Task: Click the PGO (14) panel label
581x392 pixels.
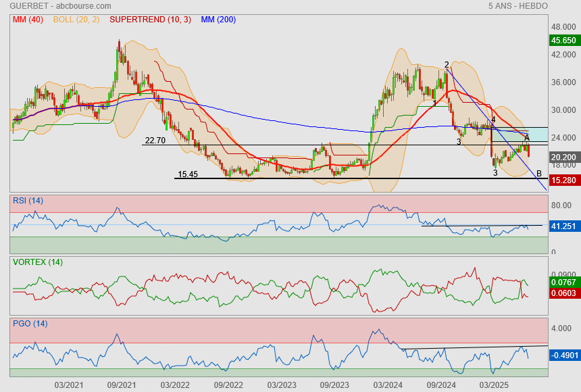Action: coord(30,323)
